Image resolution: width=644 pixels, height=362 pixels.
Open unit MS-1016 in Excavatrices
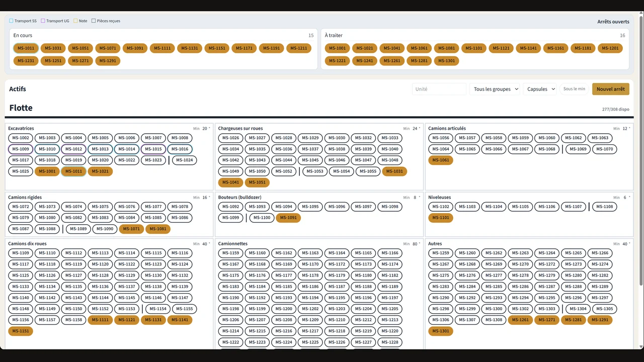coord(180,149)
